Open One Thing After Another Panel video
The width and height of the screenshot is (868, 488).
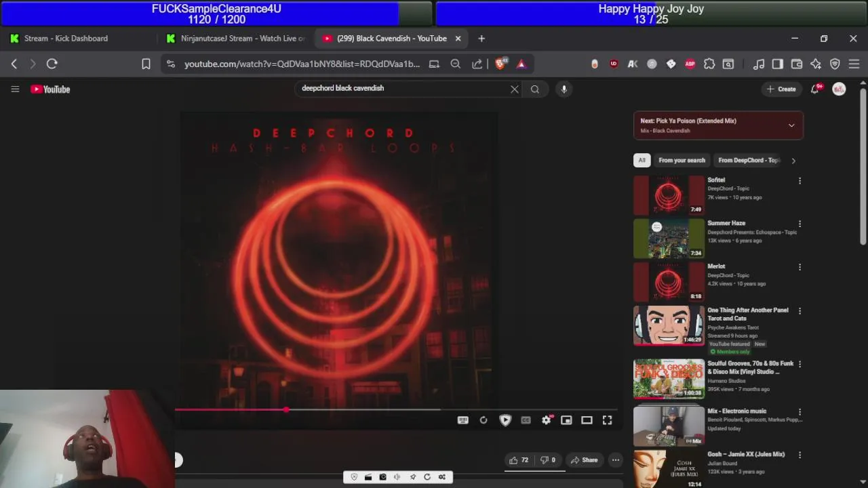[x=669, y=325]
